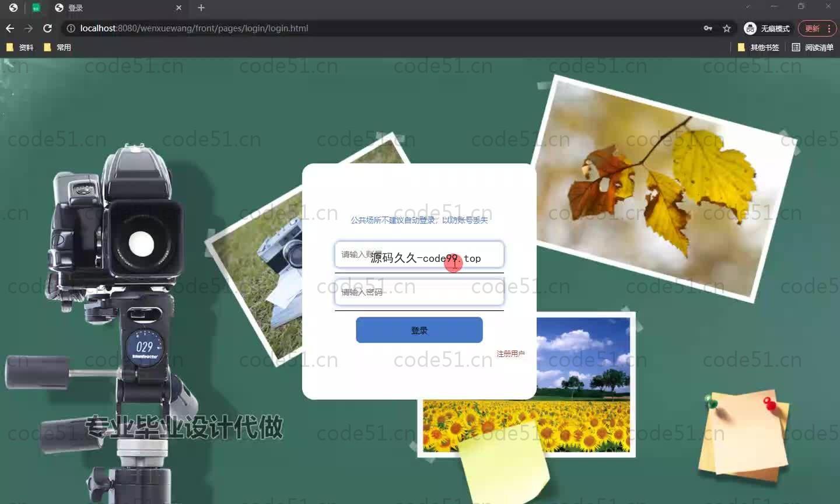Open the 注册用户 register link

tap(510, 354)
